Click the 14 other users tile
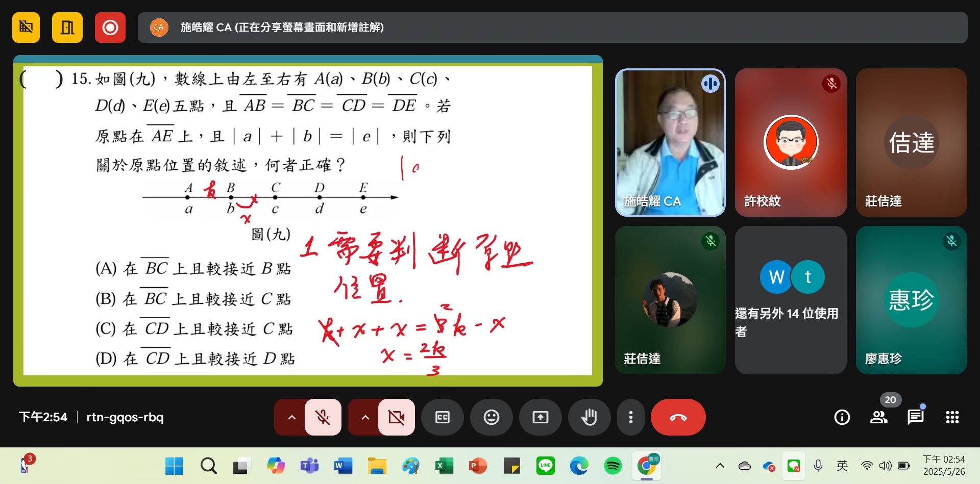980x484 pixels. coord(790,300)
